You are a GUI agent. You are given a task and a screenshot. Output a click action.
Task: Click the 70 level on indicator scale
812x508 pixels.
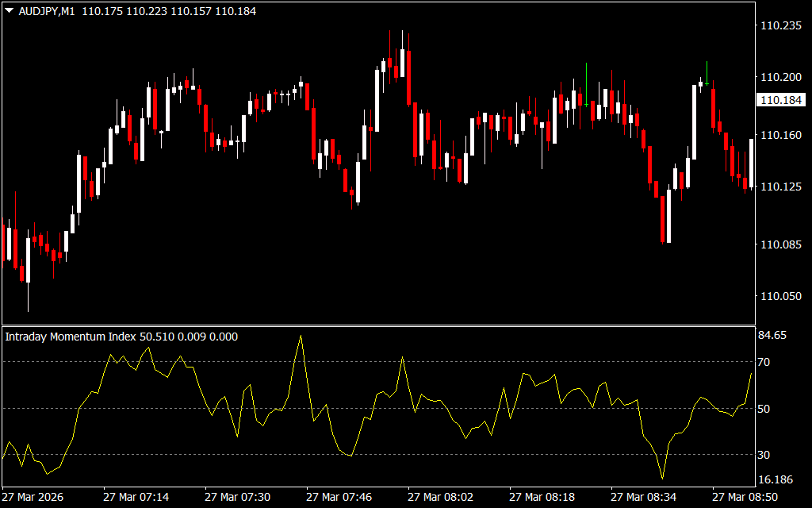pyautogui.click(x=766, y=362)
